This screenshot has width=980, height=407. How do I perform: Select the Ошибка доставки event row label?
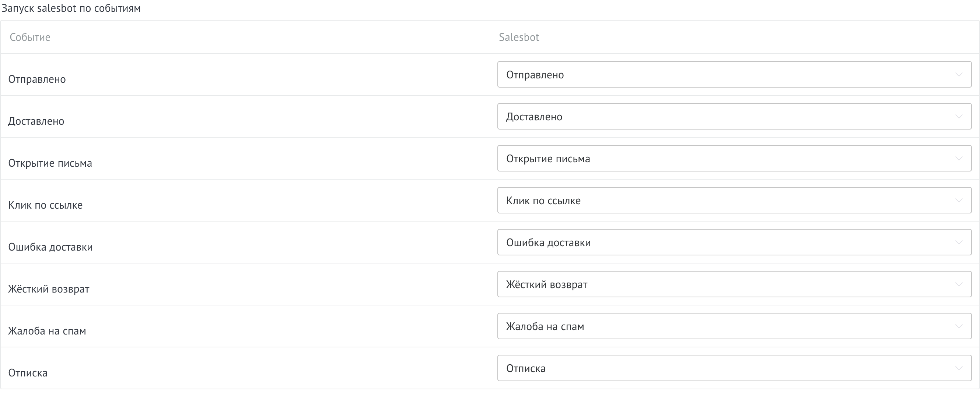point(50,247)
